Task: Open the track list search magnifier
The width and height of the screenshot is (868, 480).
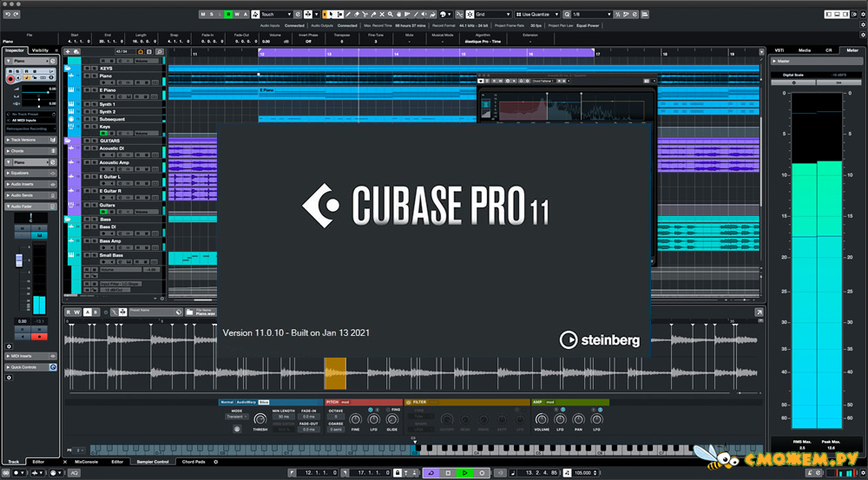Action: pyautogui.click(x=160, y=51)
